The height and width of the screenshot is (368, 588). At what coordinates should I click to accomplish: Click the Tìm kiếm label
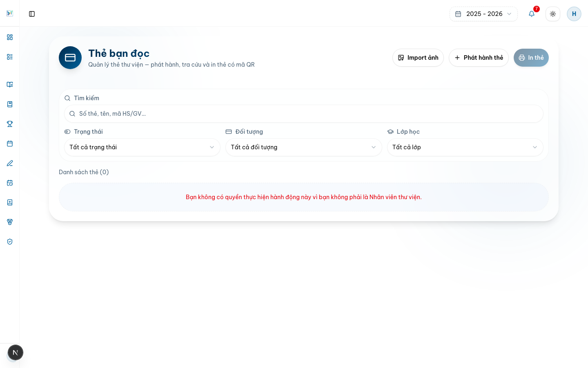pos(87,98)
